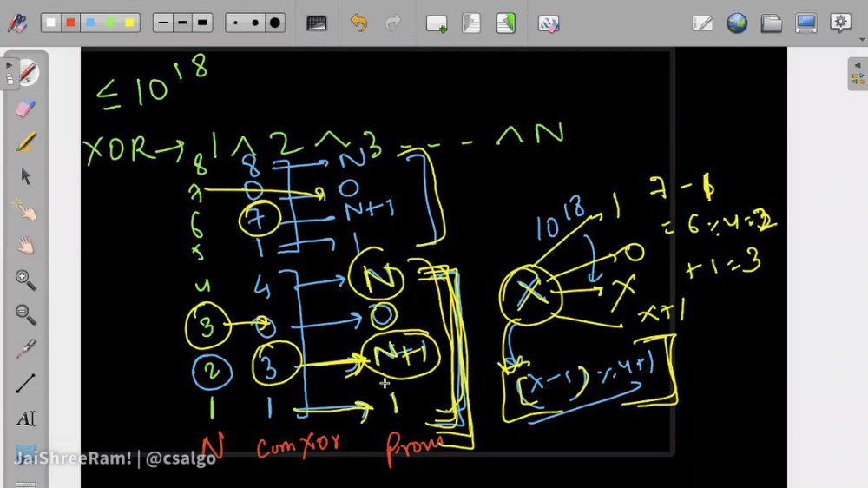Select the Highlighter tool
Image resolution: width=868 pixels, height=488 pixels.
(25, 142)
